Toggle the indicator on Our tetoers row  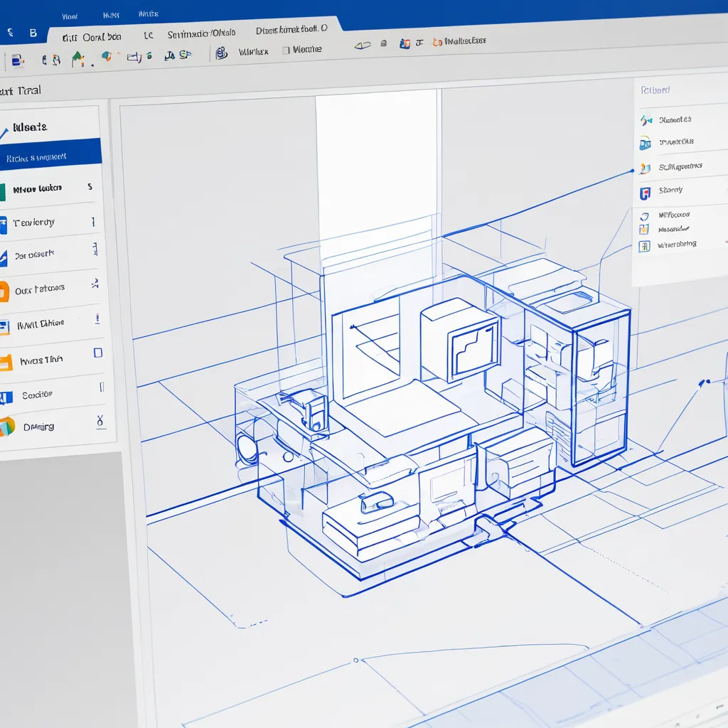point(95,283)
